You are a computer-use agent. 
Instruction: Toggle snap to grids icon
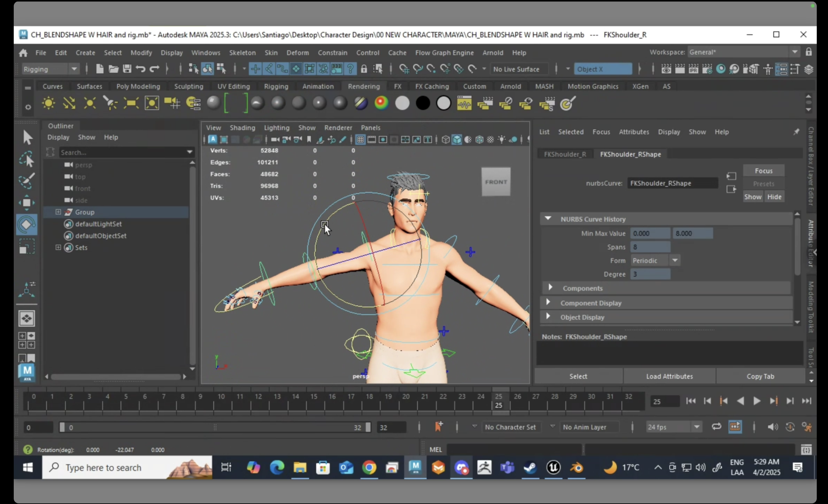point(404,69)
